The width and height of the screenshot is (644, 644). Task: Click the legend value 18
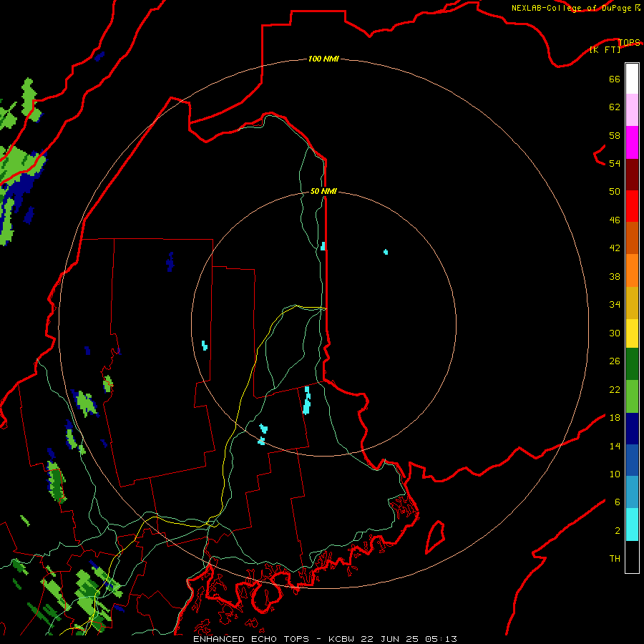click(x=615, y=418)
